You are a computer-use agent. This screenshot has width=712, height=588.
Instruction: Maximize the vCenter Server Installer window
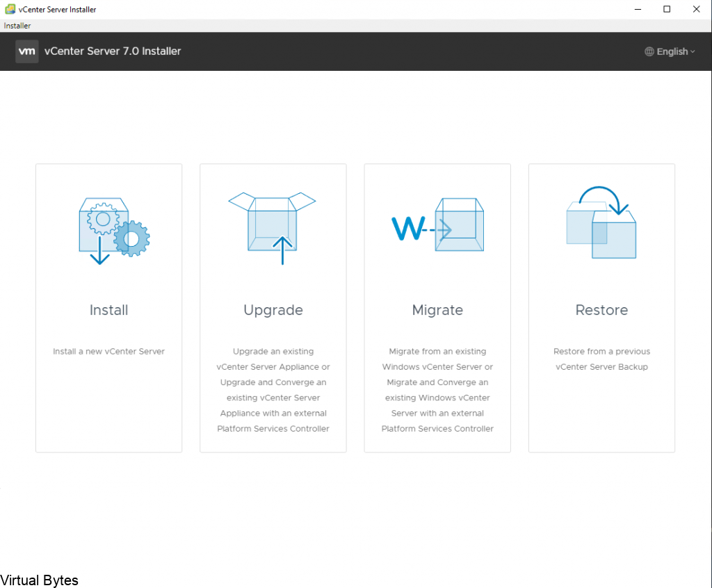tap(667, 9)
